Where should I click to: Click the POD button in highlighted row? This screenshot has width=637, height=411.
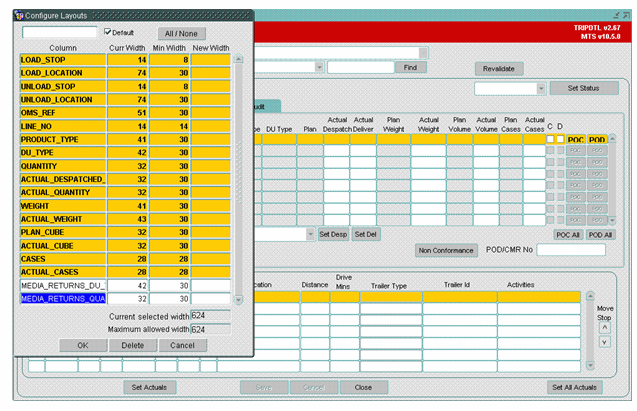coord(597,139)
